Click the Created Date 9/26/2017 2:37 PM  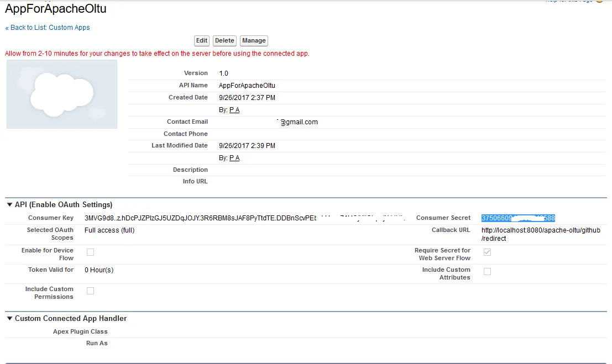click(247, 98)
